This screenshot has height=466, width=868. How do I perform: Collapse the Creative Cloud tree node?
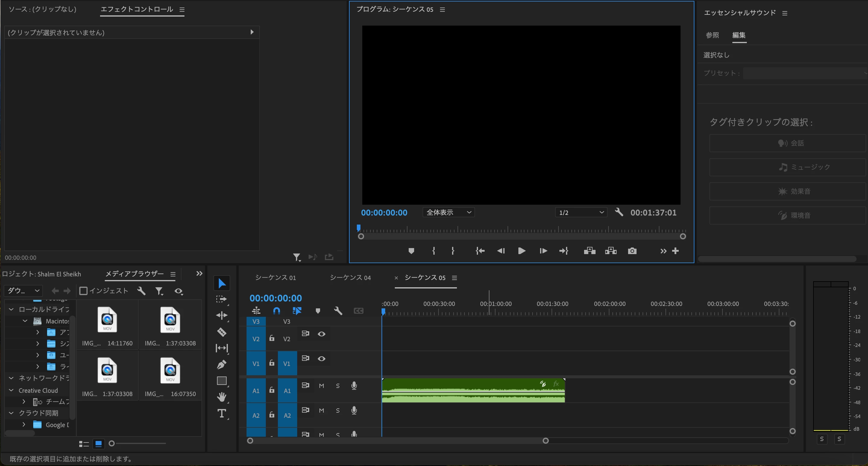(x=11, y=390)
